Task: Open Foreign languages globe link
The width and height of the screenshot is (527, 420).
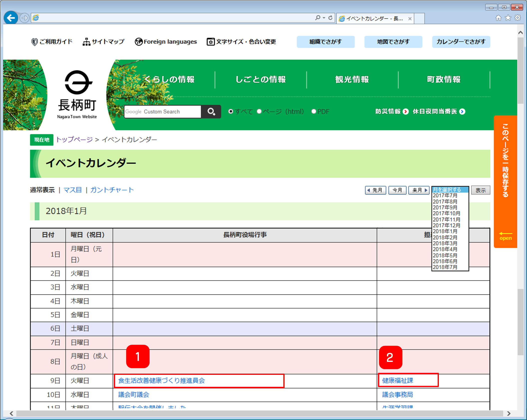Action: click(x=166, y=42)
